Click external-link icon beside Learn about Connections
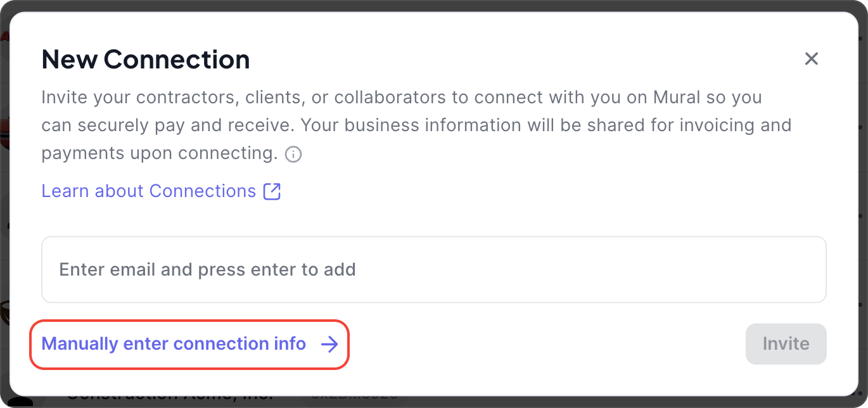 (x=272, y=191)
